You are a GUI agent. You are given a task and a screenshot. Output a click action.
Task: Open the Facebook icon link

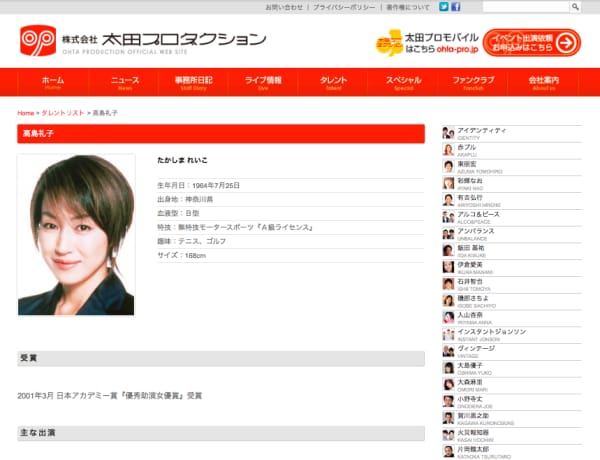coord(455,7)
